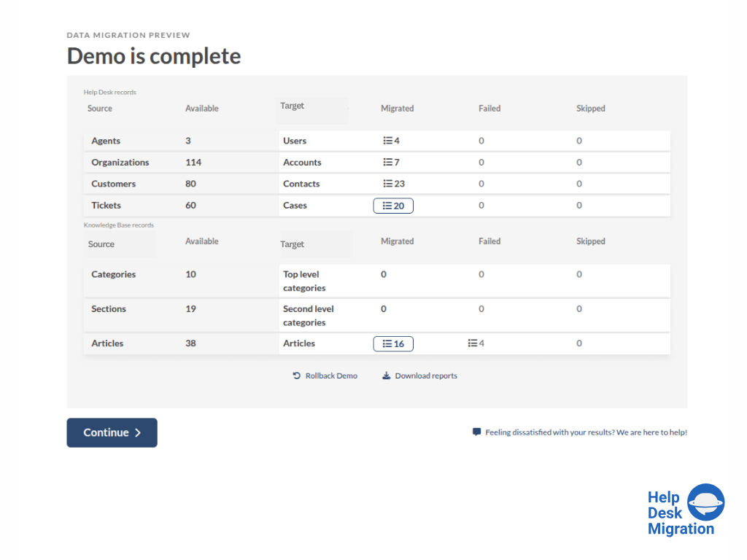Click the Sections source row
The width and height of the screenshot is (747, 560).
click(109, 309)
